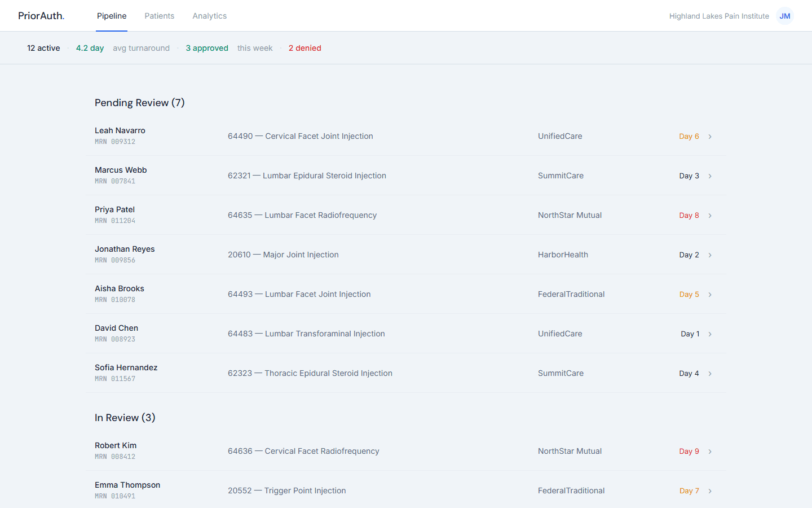
Task: Click the 3 approved stat
Action: point(207,48)
